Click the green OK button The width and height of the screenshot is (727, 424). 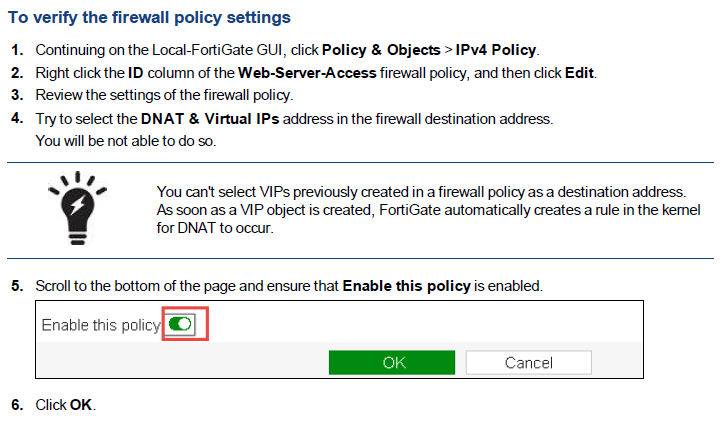393,362
